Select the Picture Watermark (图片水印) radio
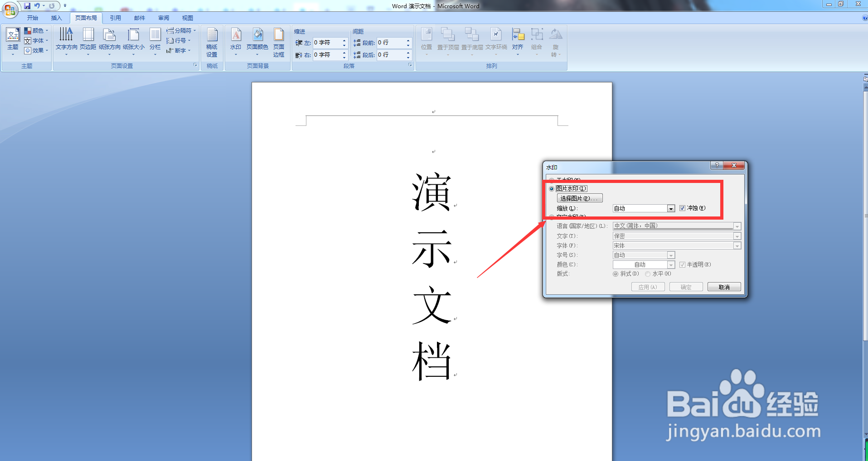Image resolution: width=868 pixels, height=461 pixels. [x=551, y=188]
